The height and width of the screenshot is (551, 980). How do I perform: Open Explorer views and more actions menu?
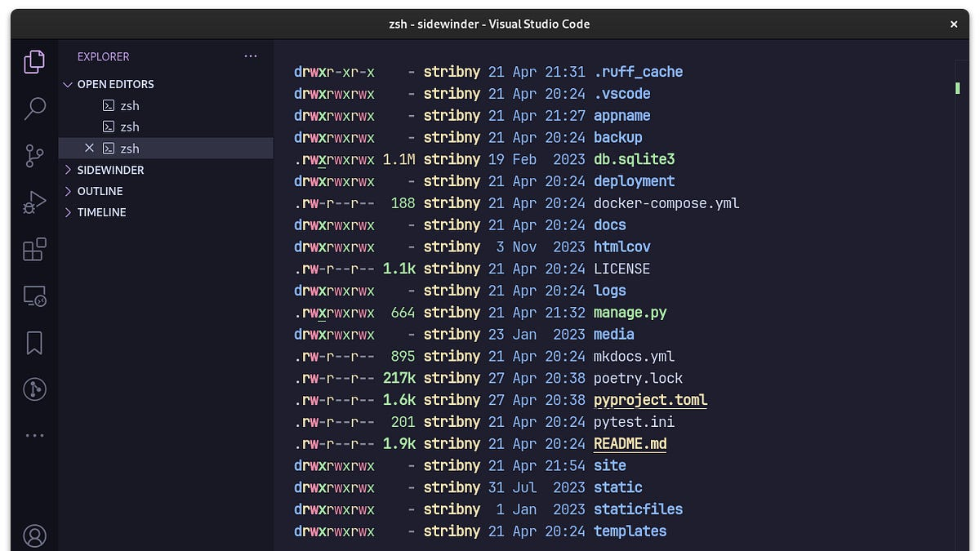pyautogui.click(x=251, y=56)
